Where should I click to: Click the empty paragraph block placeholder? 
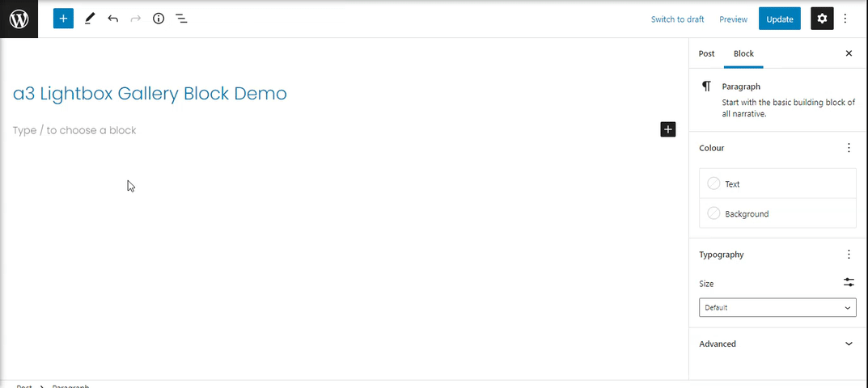point(332,130)
